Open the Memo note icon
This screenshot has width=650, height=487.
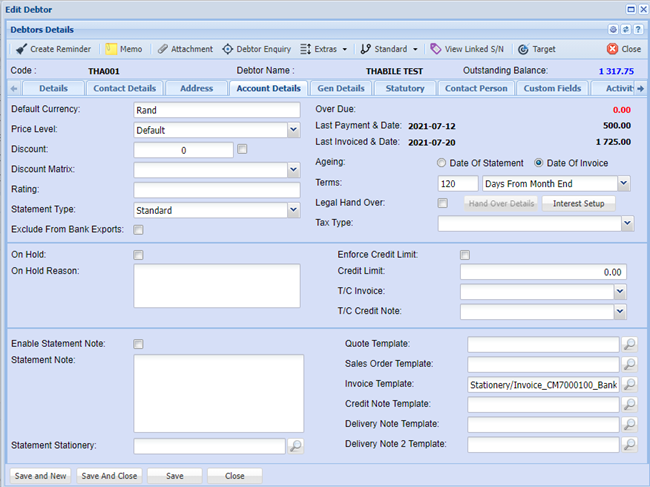(111, 48)
